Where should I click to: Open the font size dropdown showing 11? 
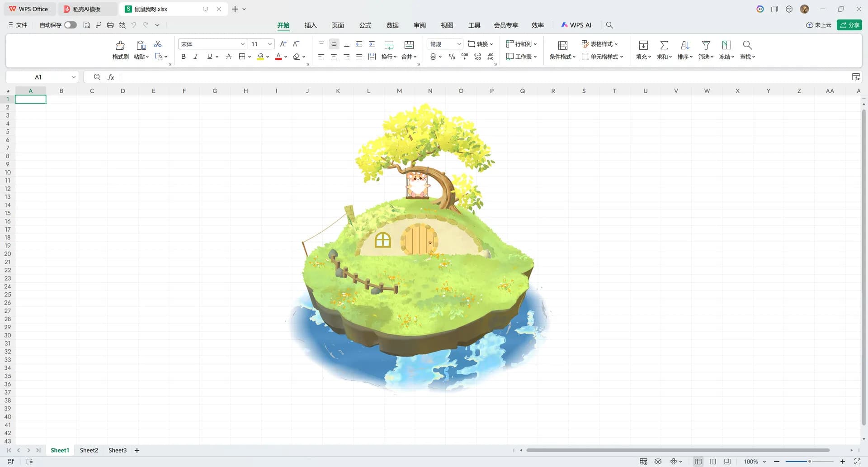point(269,44)
